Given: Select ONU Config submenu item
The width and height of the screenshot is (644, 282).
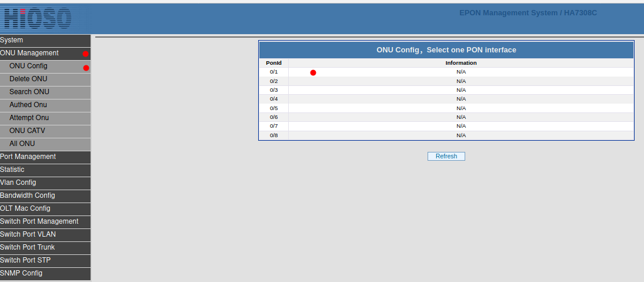Looking at the screenshot, I should [28, 66].
